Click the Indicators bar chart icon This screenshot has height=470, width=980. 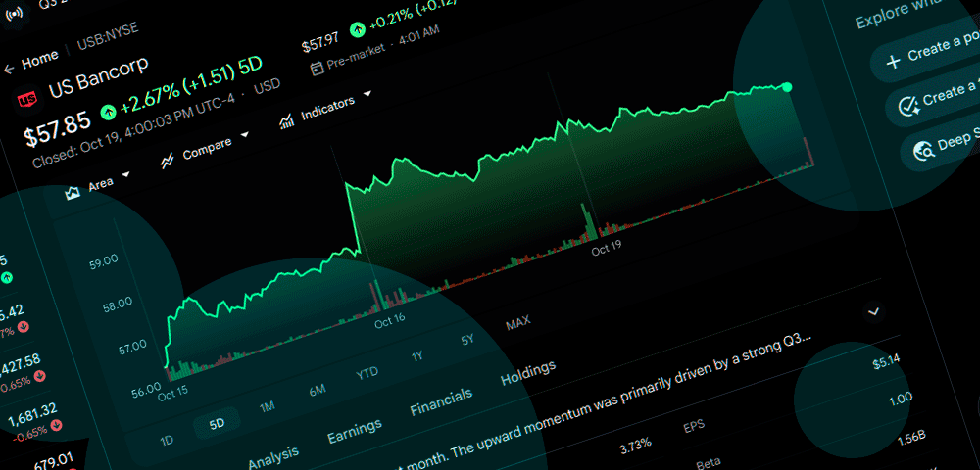[287, 120]
